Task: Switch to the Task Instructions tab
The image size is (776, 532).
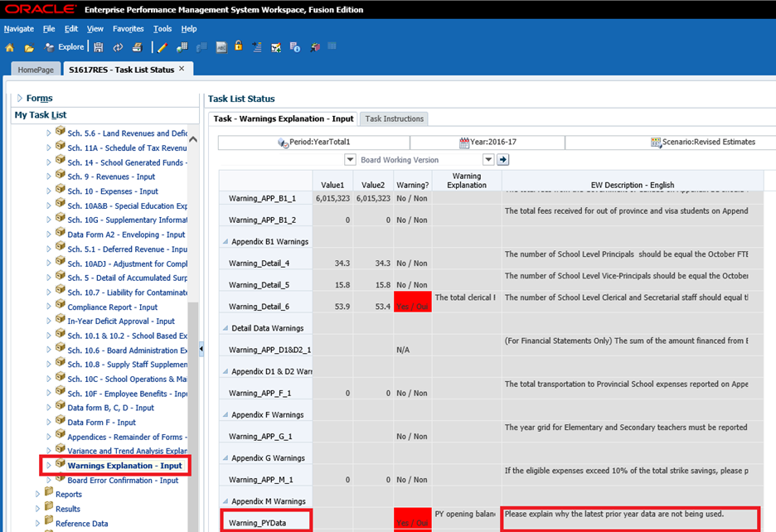Action: (x=395, y=118)
